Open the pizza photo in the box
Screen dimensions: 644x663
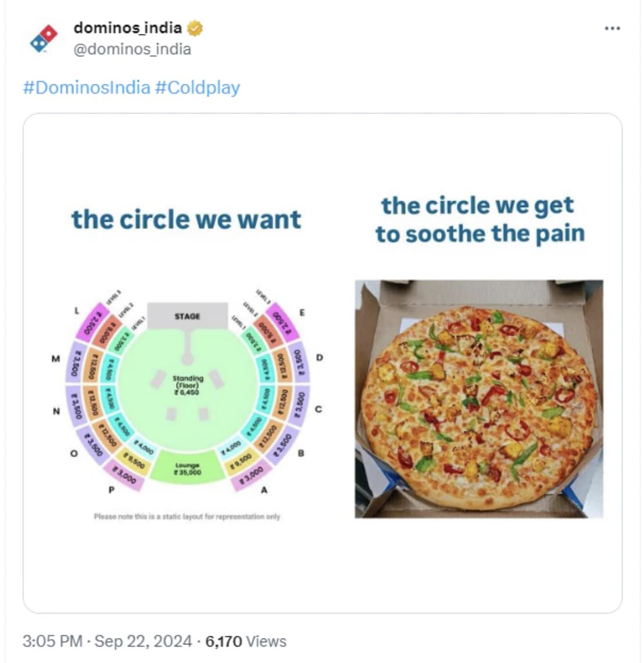479,399
